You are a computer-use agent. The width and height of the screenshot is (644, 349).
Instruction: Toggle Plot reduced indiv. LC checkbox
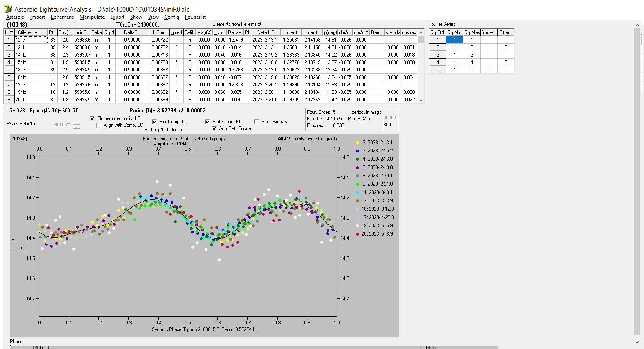pyautogui.click(x=92, y=118)
